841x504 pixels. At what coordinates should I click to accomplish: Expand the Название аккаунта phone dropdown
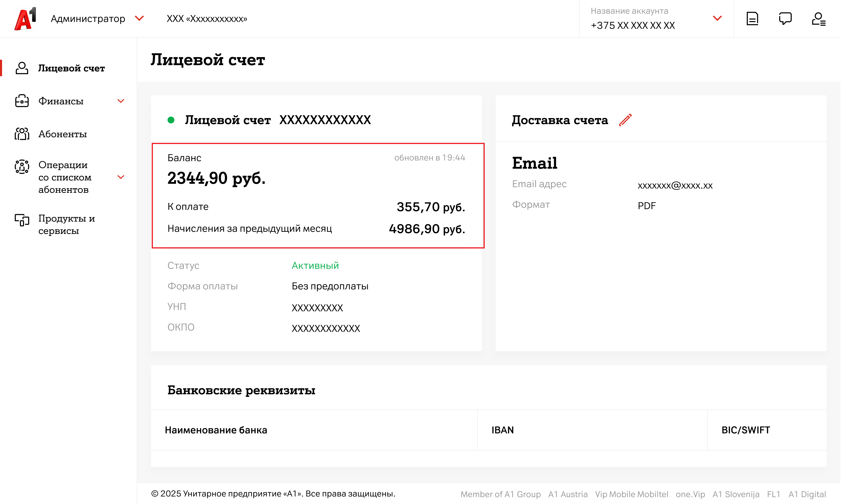(x=717, y=18)
